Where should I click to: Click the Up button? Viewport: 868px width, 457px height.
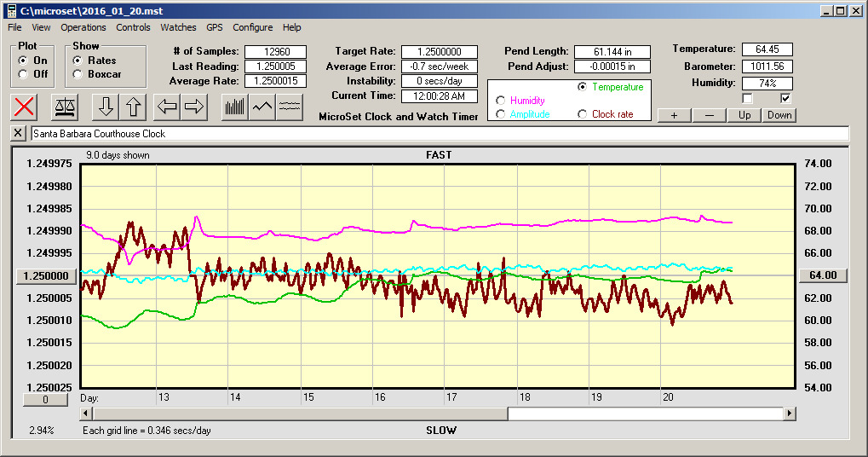(744, 115)
